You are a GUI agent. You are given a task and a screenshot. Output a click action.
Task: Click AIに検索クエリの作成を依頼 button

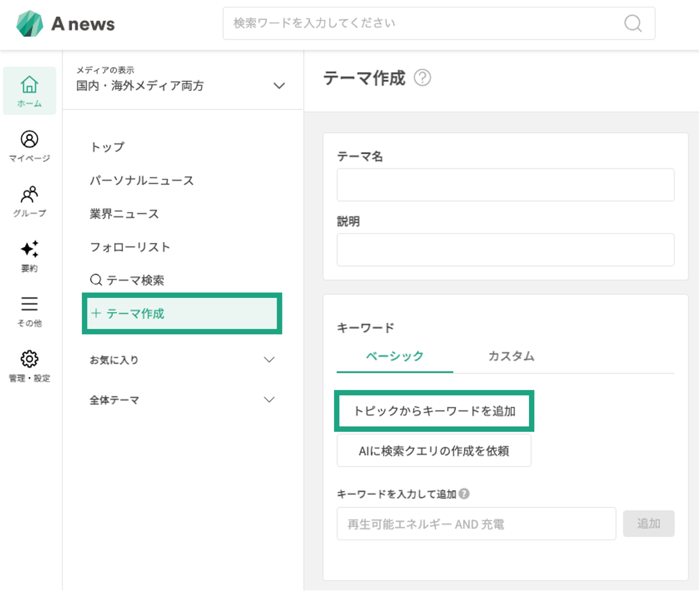click(x=434, y=451)
